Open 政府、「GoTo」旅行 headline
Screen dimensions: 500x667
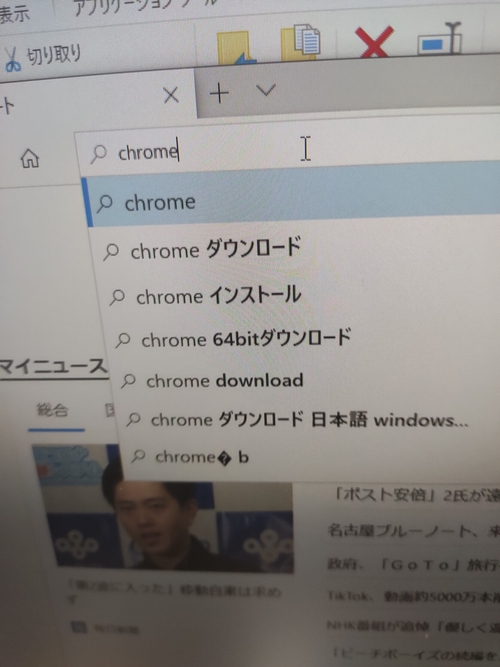pyautogui.click(x=413, y=564)
